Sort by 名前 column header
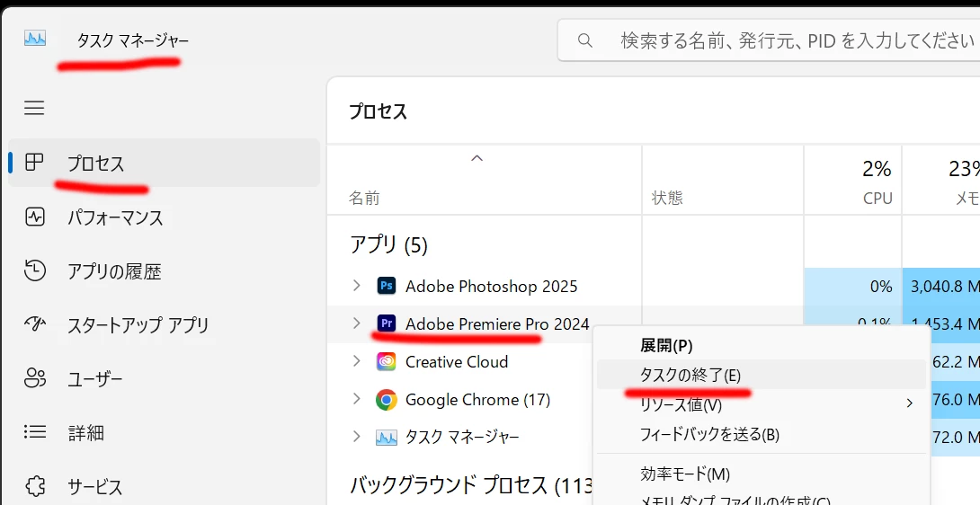Viewport: 980px width, 505px height. pos(484,180)
